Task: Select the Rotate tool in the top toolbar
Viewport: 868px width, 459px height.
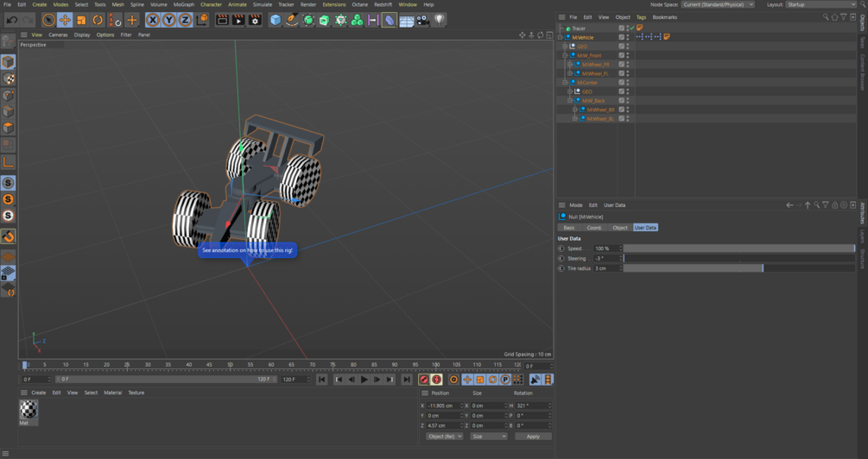Action: [x=98, y=20]
